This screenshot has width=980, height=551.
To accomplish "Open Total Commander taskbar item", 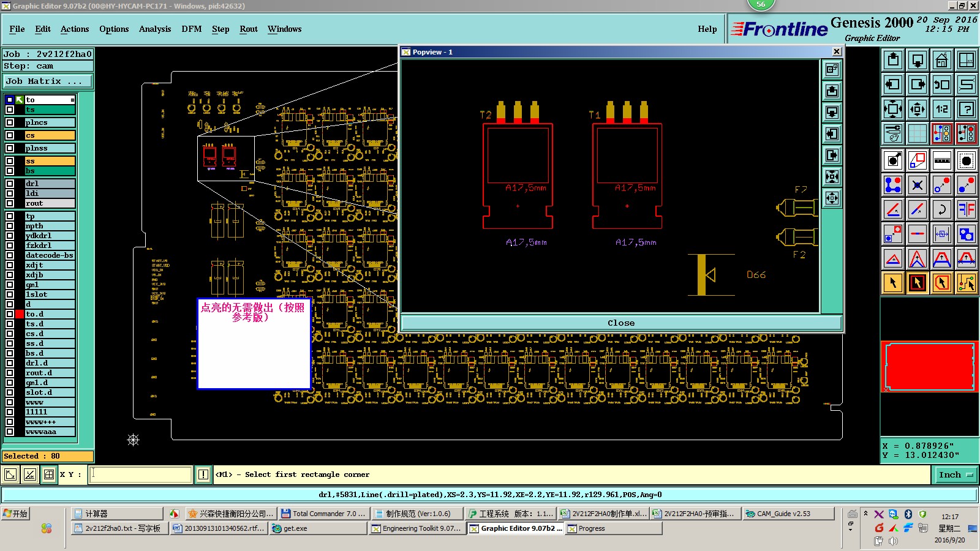I will coord(323,514).
